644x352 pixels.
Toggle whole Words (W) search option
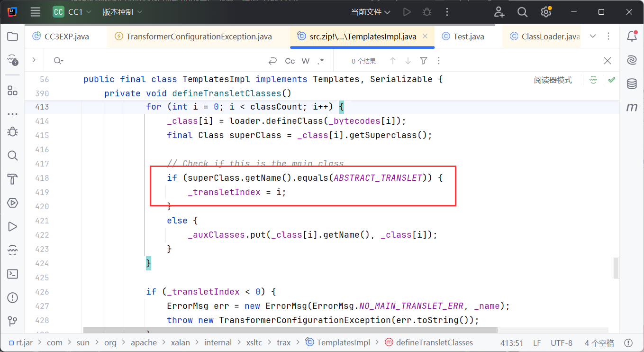point(306,61)
